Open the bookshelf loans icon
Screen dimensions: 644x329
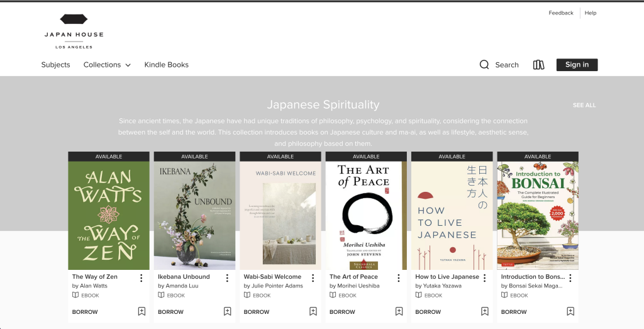click(x=538, y=65)
